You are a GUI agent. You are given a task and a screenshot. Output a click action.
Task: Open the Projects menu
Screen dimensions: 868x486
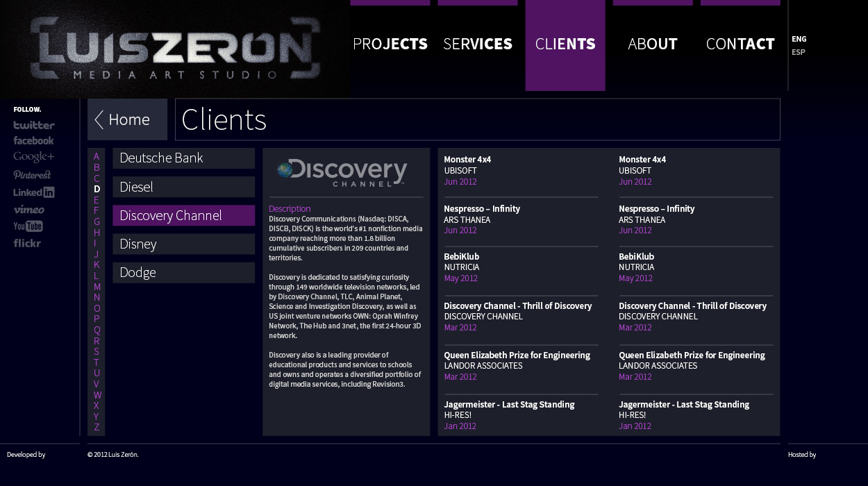390,45
